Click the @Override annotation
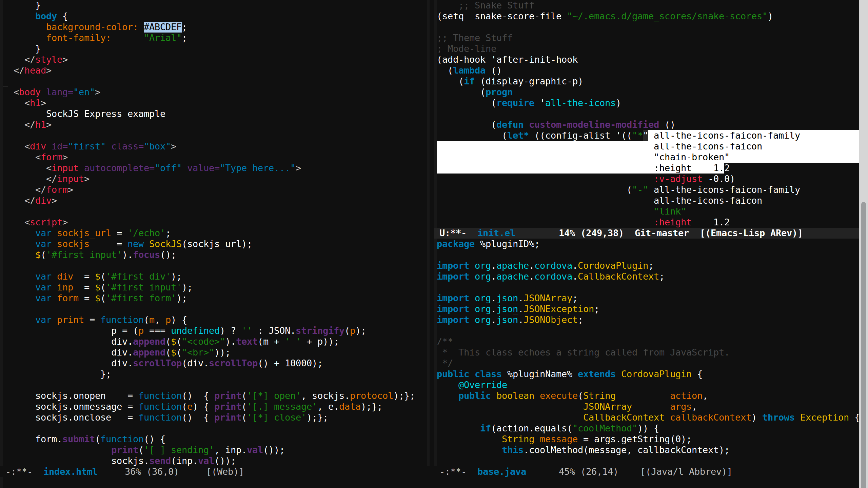This screenshot has width=868, height=488. [x=482, y=385]
